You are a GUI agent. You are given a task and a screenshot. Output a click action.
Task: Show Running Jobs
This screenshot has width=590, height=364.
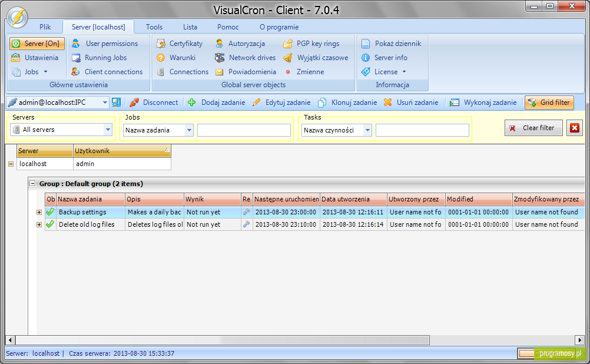pos(100,58)
